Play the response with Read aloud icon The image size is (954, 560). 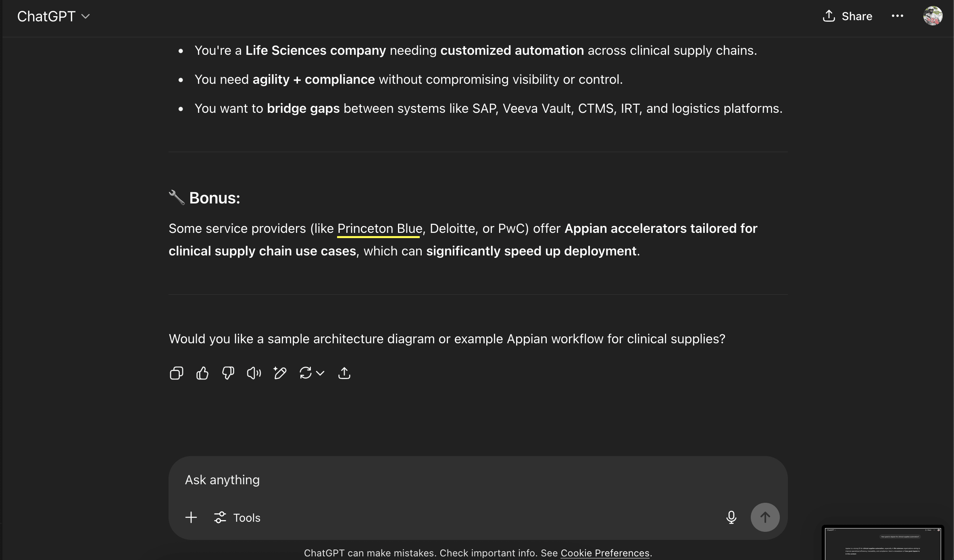click(x=254, y=373)
